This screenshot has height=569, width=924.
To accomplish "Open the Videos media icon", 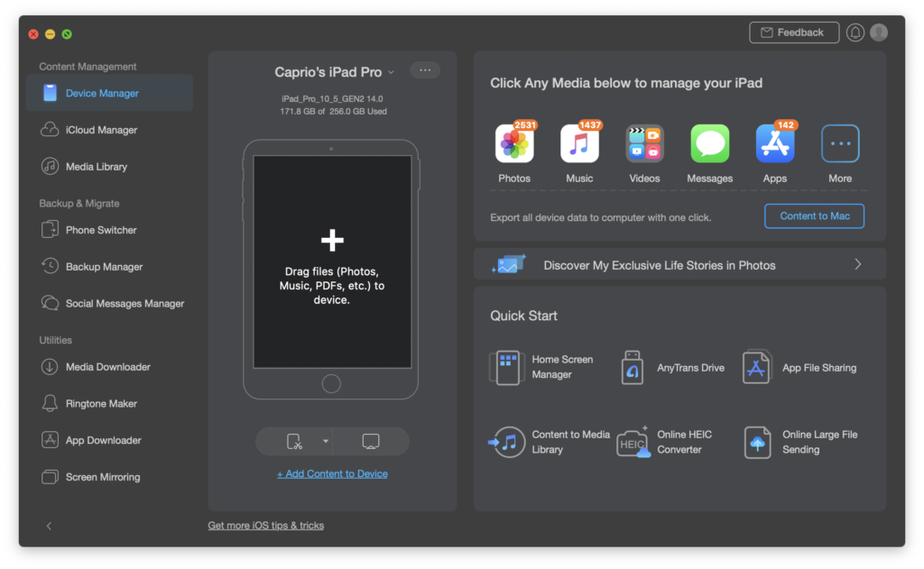I will click(x=644, y=143).
